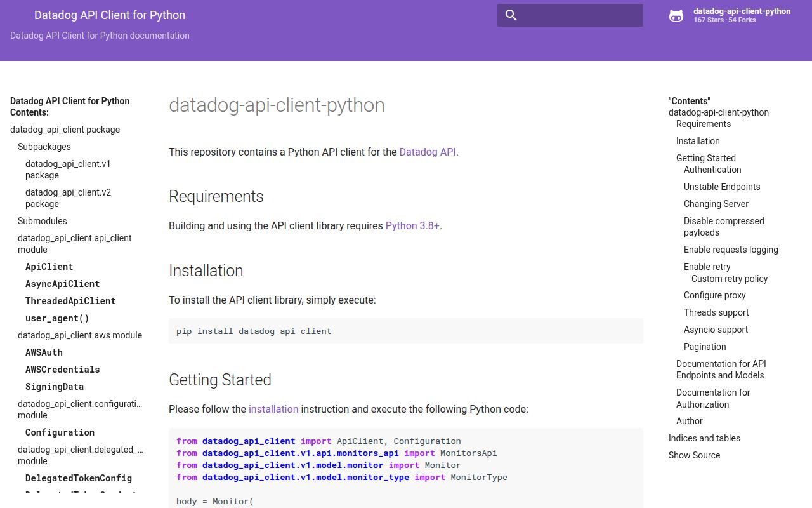812x508 pixels.
Task: Jump to Unstable Endpoints section
Action: 722,187
